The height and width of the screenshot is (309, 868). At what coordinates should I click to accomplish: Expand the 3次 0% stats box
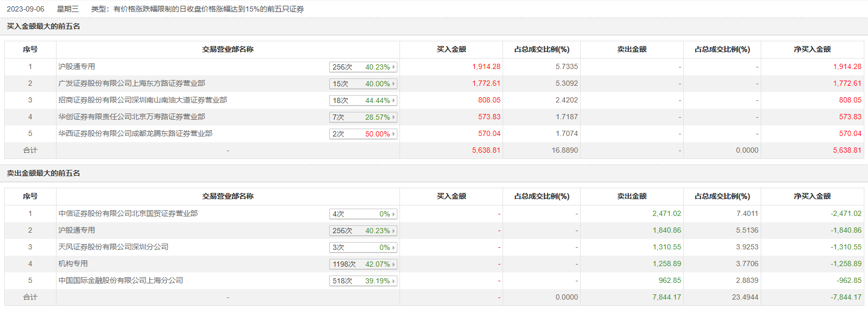pos(363,247)
